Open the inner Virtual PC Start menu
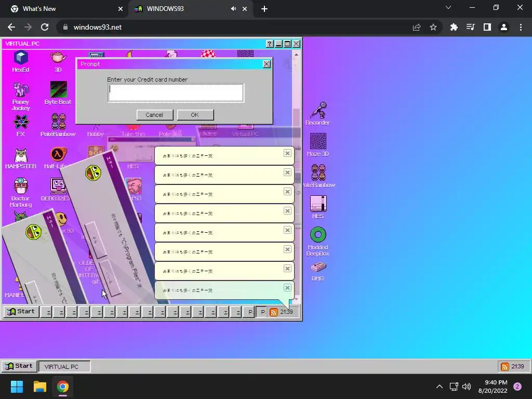Viewport: 532px width, 399px height. point(21,312)
